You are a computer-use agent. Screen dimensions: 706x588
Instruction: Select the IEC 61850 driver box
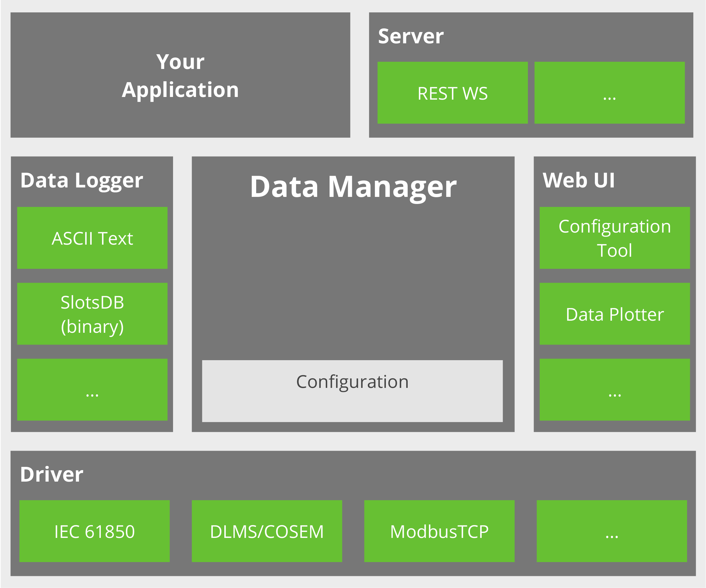click(x=94, y=531)
